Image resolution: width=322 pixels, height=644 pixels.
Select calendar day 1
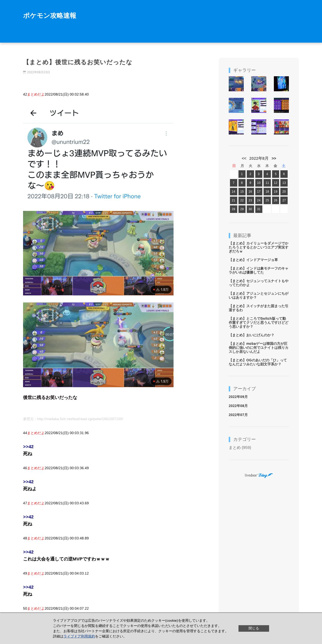click(x=242, y=174)
